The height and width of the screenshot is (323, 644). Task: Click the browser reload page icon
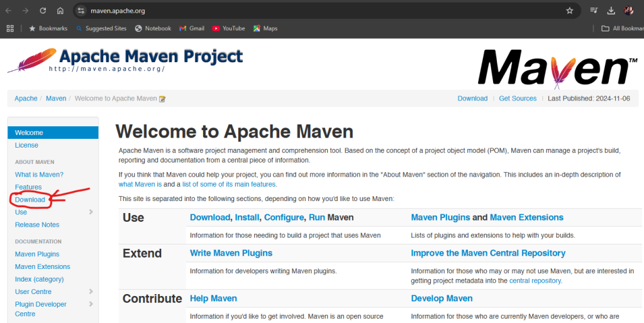[43, 11]
